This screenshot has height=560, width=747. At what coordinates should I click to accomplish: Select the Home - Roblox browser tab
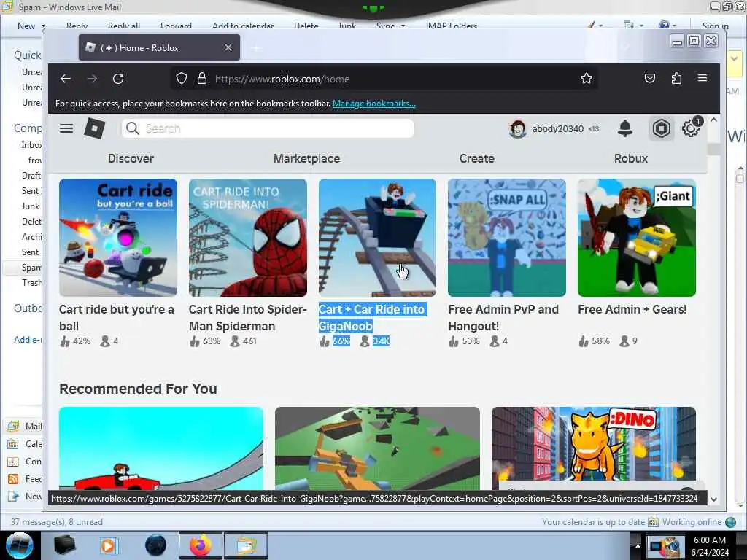coord(159,47)
